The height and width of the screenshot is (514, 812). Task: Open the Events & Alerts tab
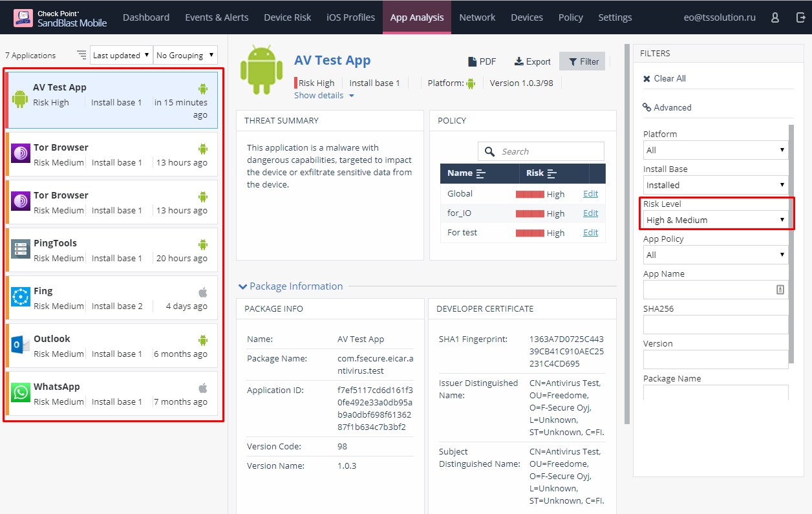pyautogui.click(x=217, y=17)
